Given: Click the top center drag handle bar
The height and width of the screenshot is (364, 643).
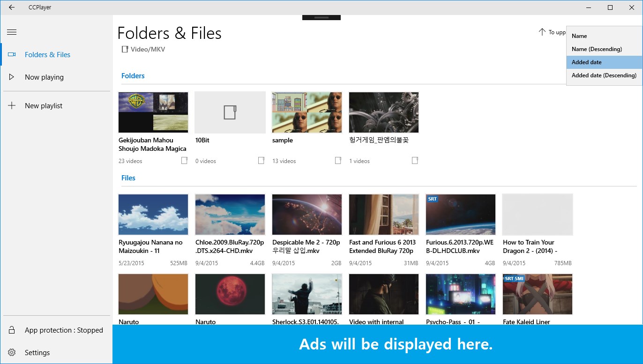Looking at the screenshot, I should coord(321,17).
